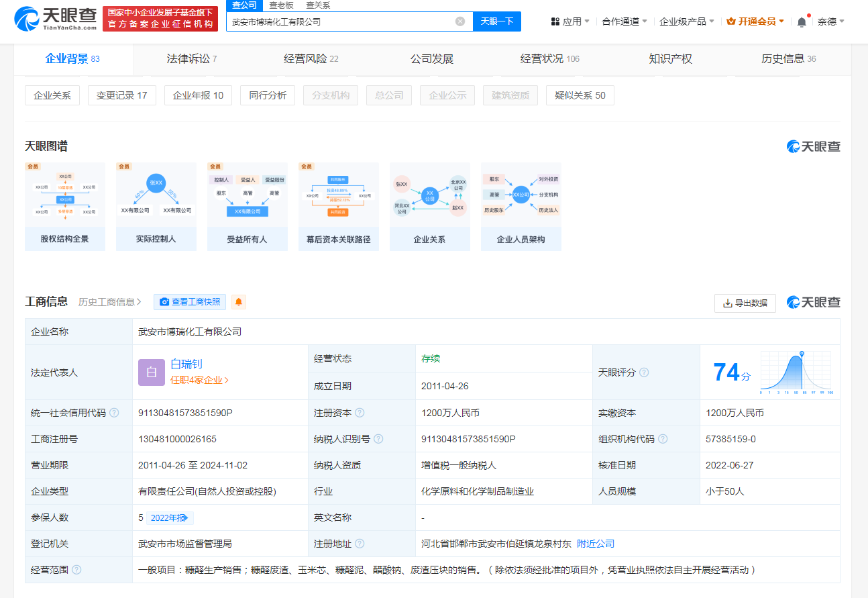Select the 经营风险 tab
The width and height of the screenshot is (868, 598).
click(x=311, y=59)
